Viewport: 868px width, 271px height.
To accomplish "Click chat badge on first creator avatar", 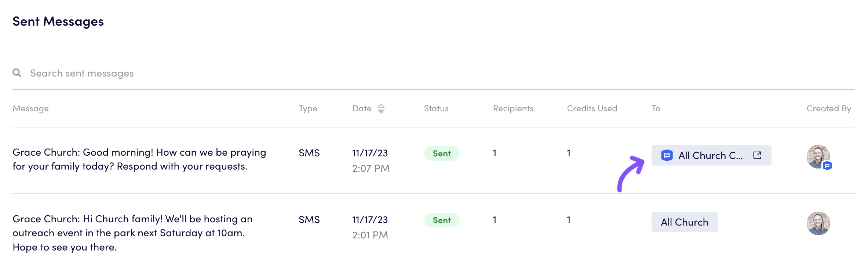I will coord(827,166).
